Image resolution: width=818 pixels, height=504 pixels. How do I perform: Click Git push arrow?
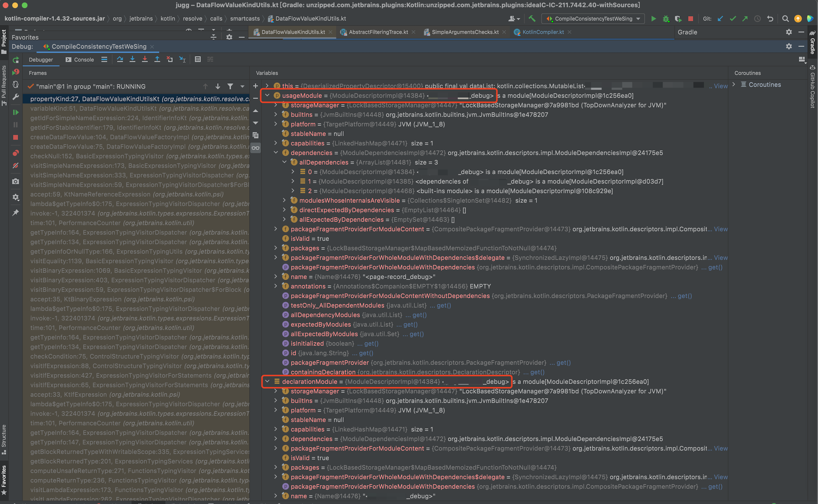[x=745, y=19]
